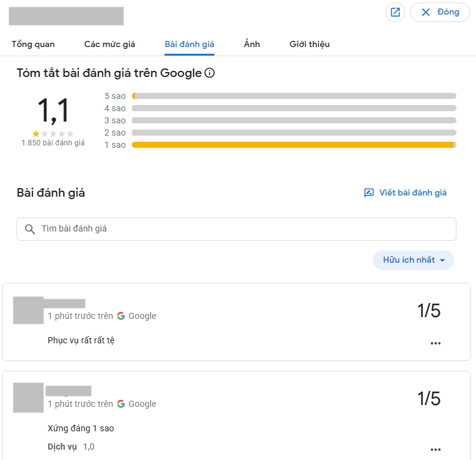Viewport: 476px width, 460px height.
Task: Click the Google logo on second review
Action: click(121, 404)
